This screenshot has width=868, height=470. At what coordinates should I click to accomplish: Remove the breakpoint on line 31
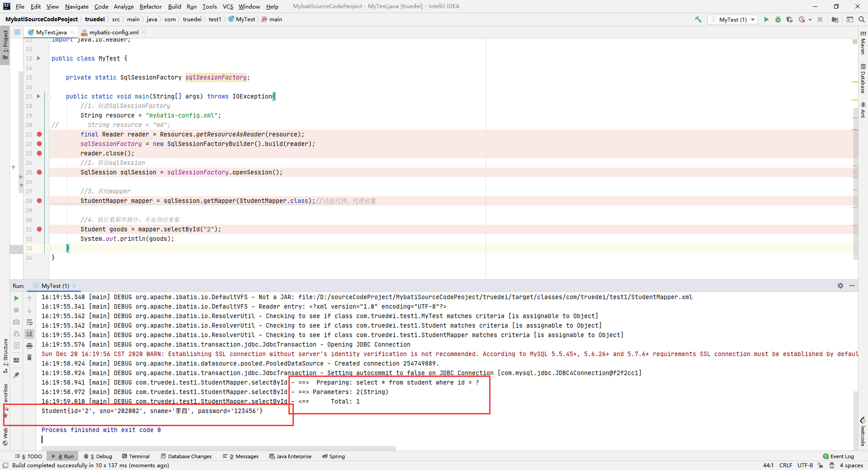click(39, 229)
